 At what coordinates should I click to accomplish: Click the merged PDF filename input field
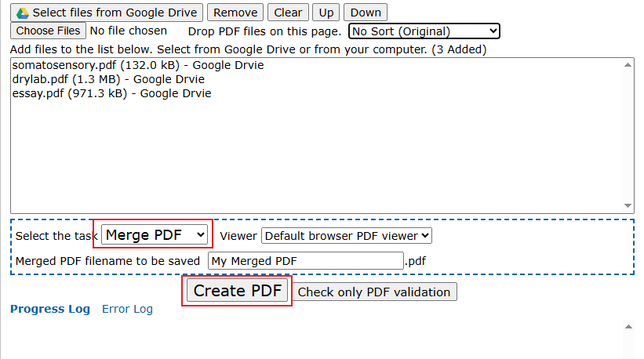click(x=306, y=261)
